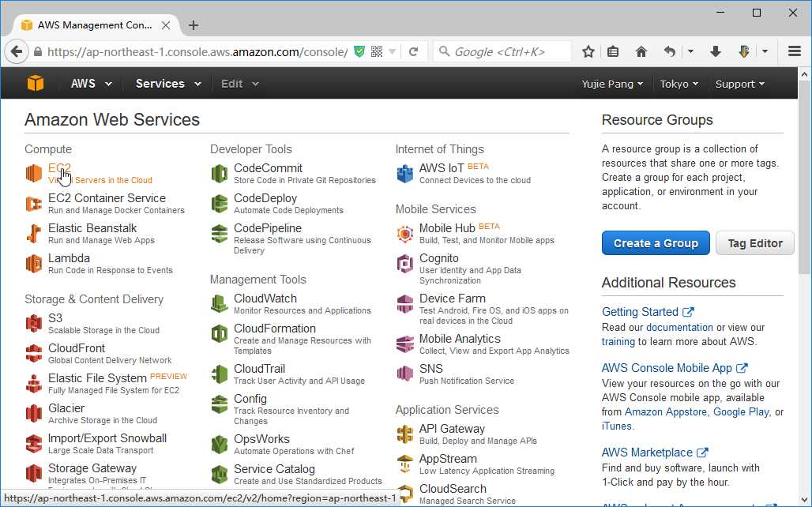Open the documentation link

pos(679,327)
